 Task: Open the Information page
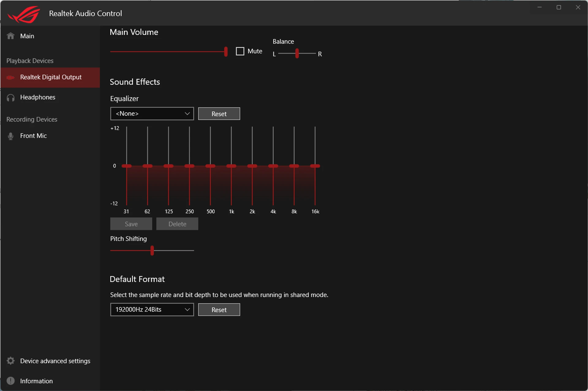(50, 381)
